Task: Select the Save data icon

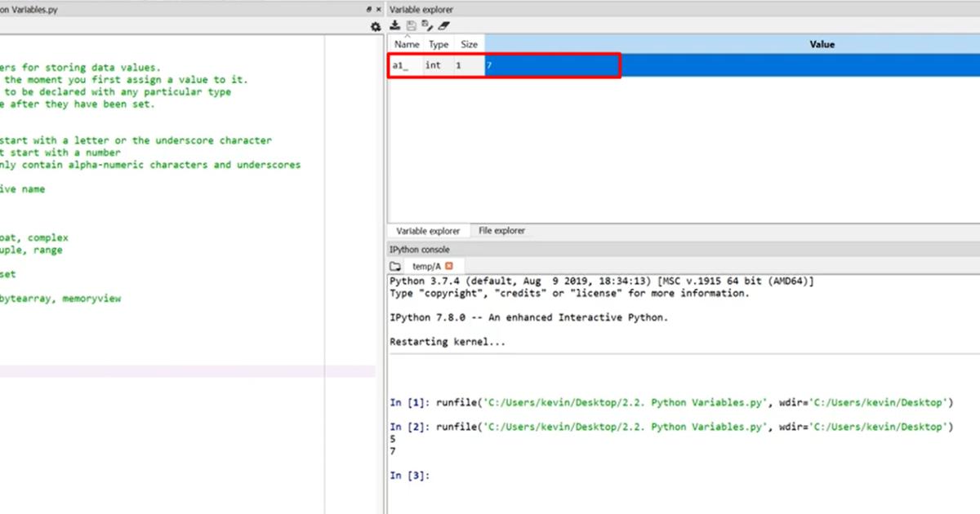Action: [411, 24]
